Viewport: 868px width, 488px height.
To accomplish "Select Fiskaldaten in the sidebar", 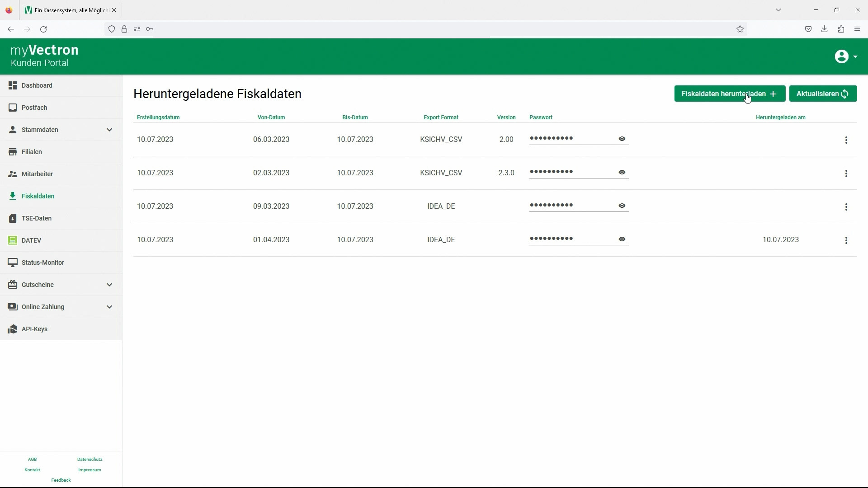I will click(38, 196).
